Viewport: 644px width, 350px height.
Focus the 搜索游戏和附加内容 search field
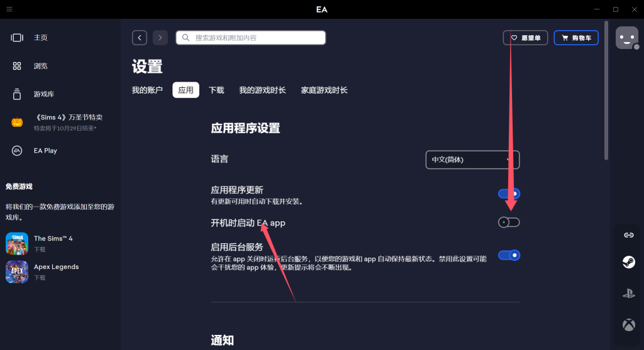[251, 38]
